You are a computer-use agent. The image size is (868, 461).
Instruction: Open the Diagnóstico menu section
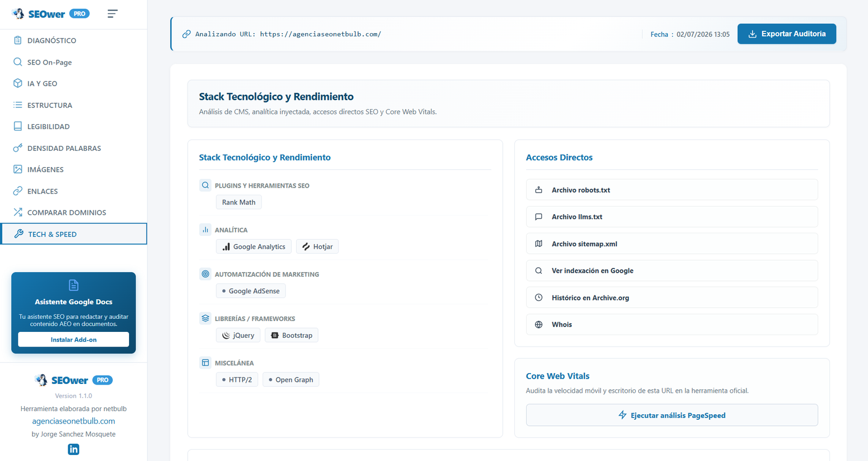73,40
